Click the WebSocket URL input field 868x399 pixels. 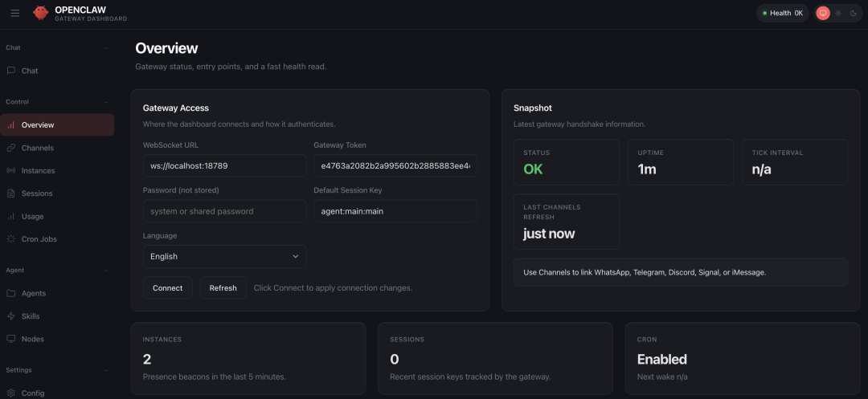point(224,166)
